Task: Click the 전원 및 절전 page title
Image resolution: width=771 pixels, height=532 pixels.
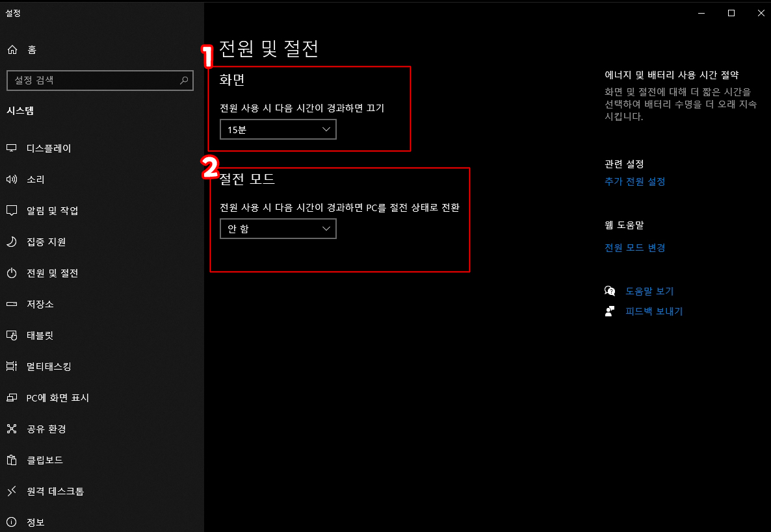Action: [x=268, y=48]
